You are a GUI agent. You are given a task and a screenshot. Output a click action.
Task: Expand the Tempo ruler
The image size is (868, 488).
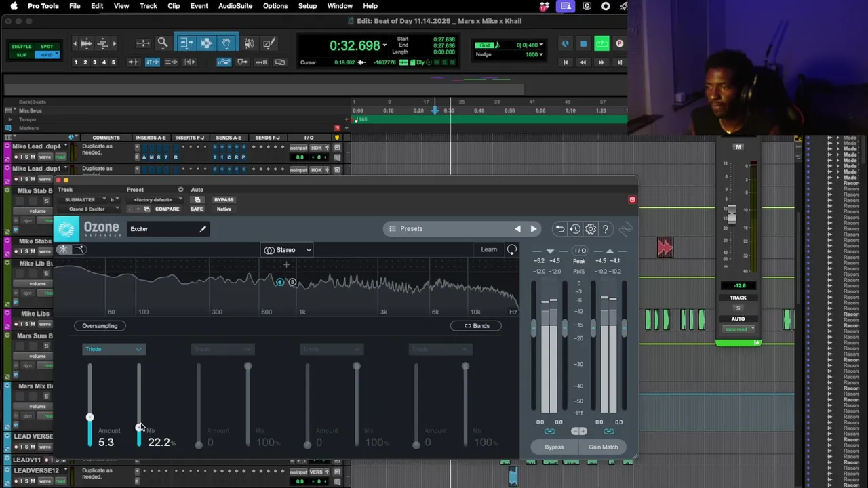pyautogui.click(x=9, y=119)
